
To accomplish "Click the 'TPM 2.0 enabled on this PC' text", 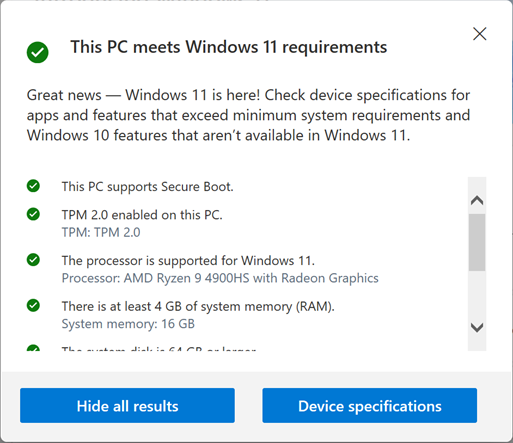I will pos(142,215).
